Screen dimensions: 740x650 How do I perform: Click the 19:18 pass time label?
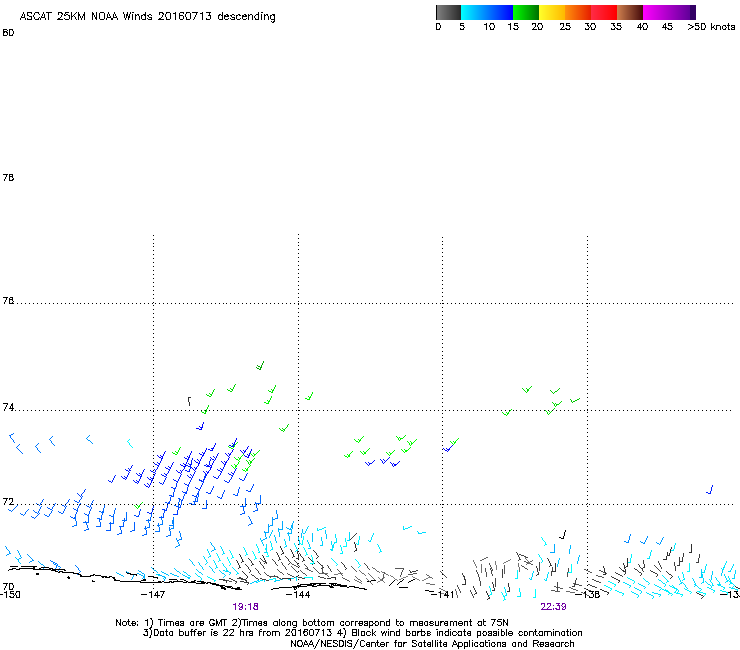(x=245, y=607)
